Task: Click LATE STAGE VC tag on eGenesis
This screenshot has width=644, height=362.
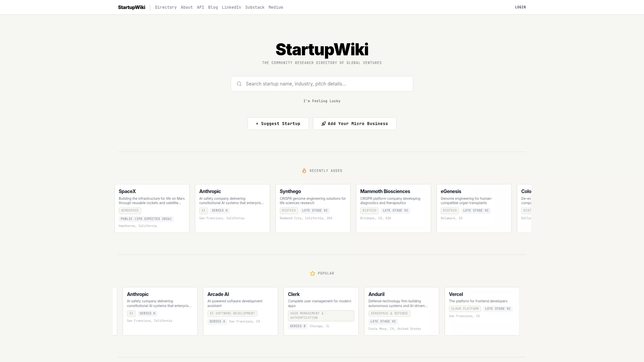Action: (x=476, y=211)
